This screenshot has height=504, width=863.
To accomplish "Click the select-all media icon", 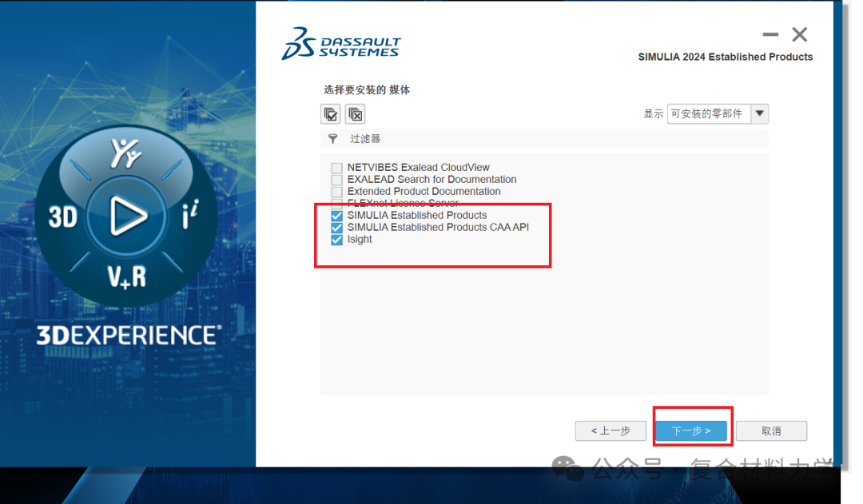I will coord(330,113).
